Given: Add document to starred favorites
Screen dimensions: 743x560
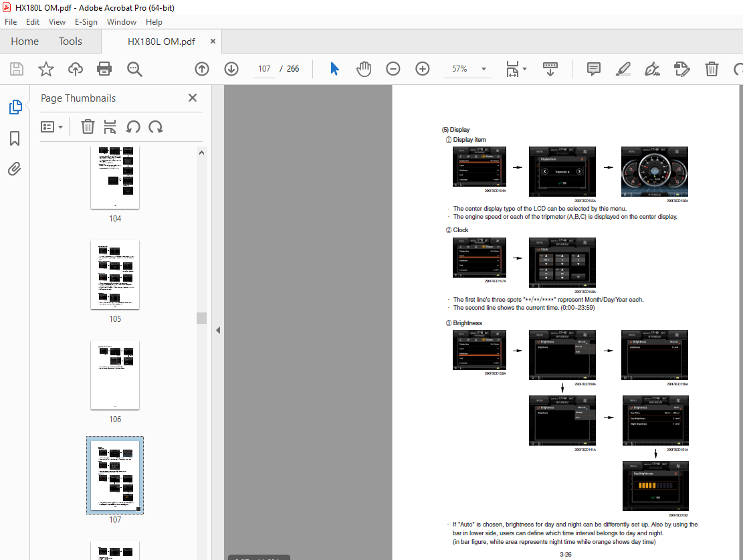Looking at the screenshot, I should click(46, 69).
